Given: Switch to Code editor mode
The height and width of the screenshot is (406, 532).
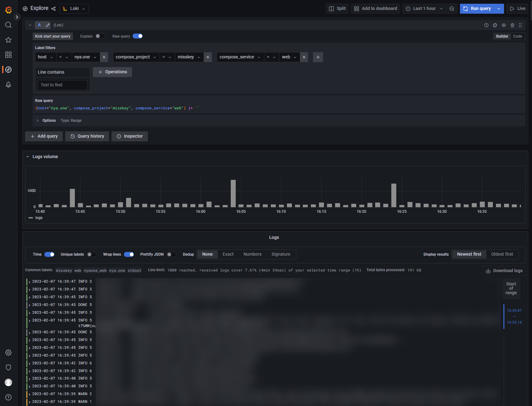Looking at the screenshot, I should [x=517, y=36].
